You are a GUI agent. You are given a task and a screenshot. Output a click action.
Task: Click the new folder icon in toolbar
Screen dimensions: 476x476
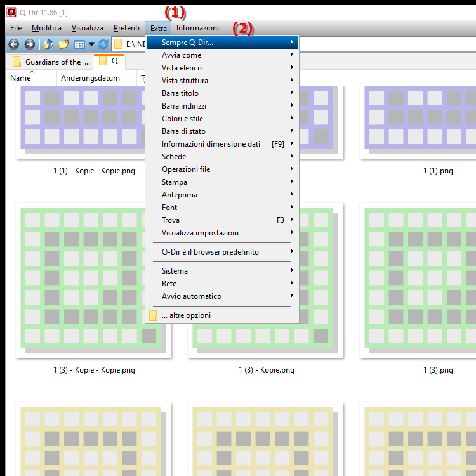pos(63,44)
